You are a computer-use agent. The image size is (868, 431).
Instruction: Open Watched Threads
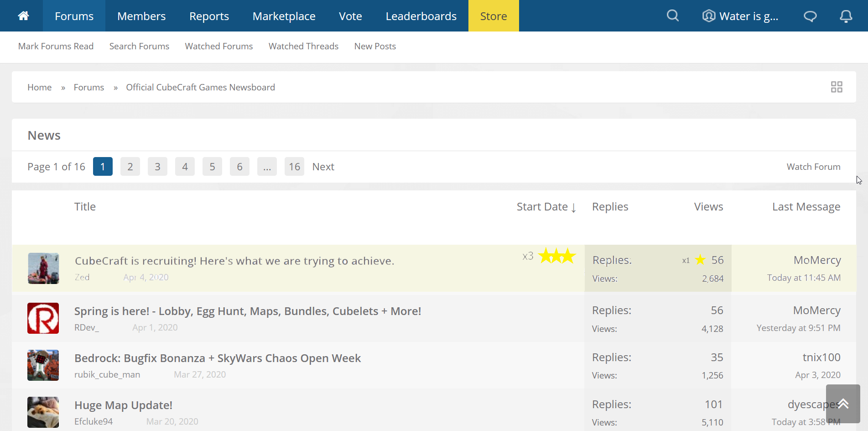click(x=303, y=46)
